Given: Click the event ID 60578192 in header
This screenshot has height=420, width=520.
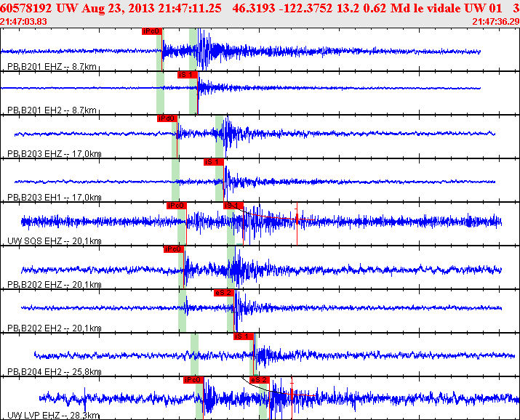Looking at the screenshot, I should point(26,8).
